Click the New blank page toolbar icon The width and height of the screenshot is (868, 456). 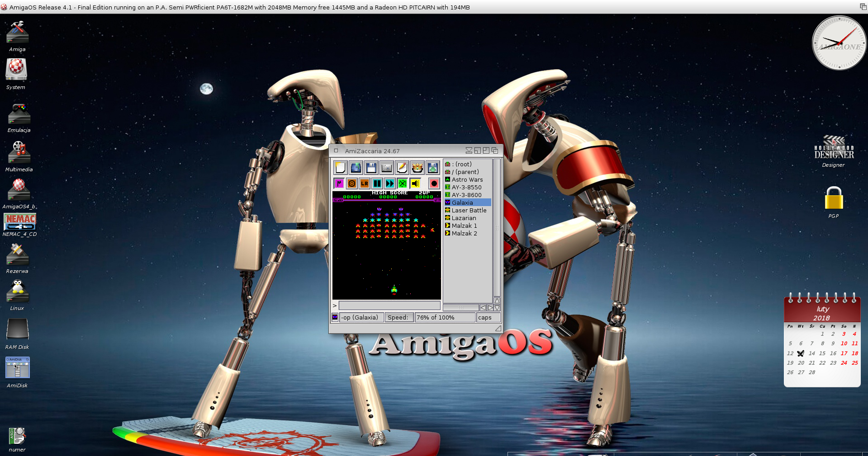340,168
